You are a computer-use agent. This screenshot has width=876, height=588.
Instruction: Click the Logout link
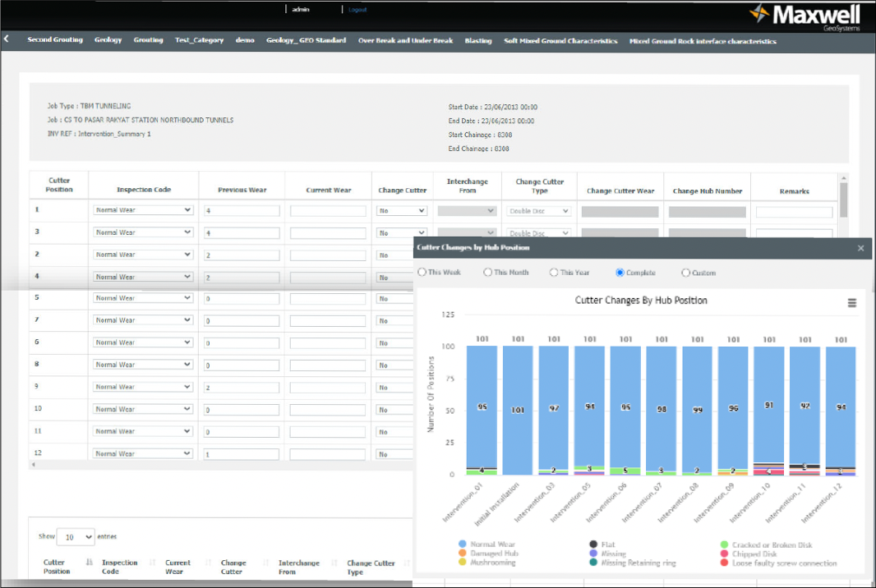coord(357,10)
